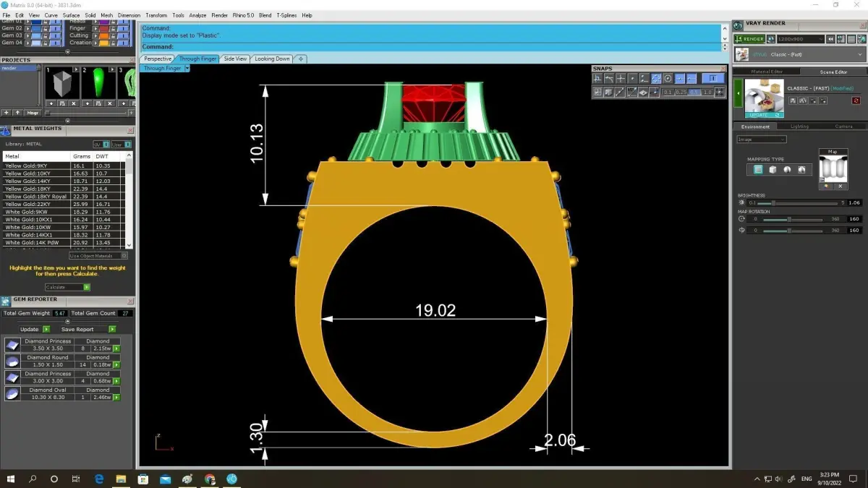Click the Map thumbnail preview
The width and height of the screenshot is (868, 488).
coord(833,168)
